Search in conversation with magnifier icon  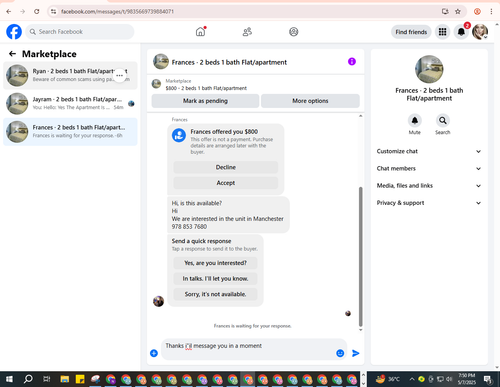(x=442, y=120)
